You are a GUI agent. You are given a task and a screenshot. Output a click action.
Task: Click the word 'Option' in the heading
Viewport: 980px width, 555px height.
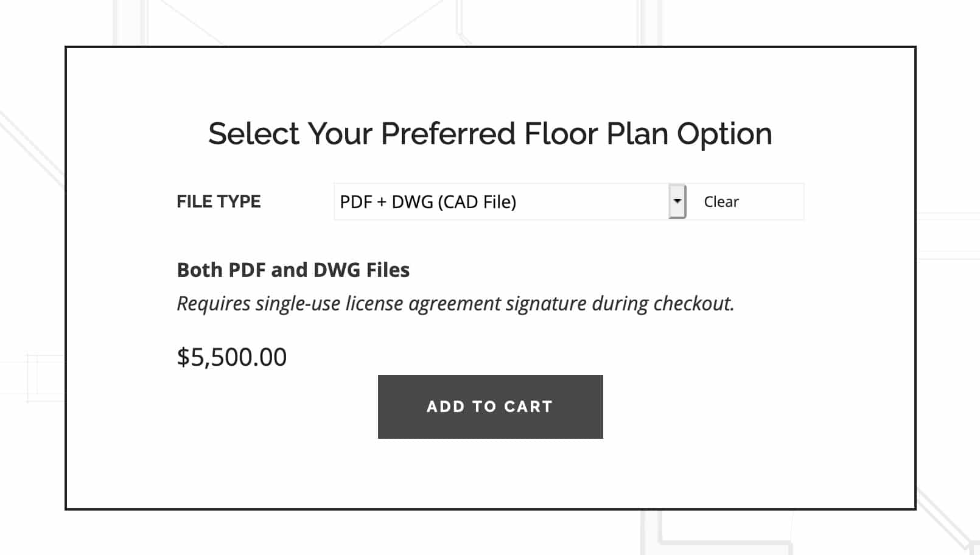pyautogui.click(x=724, y=134)
